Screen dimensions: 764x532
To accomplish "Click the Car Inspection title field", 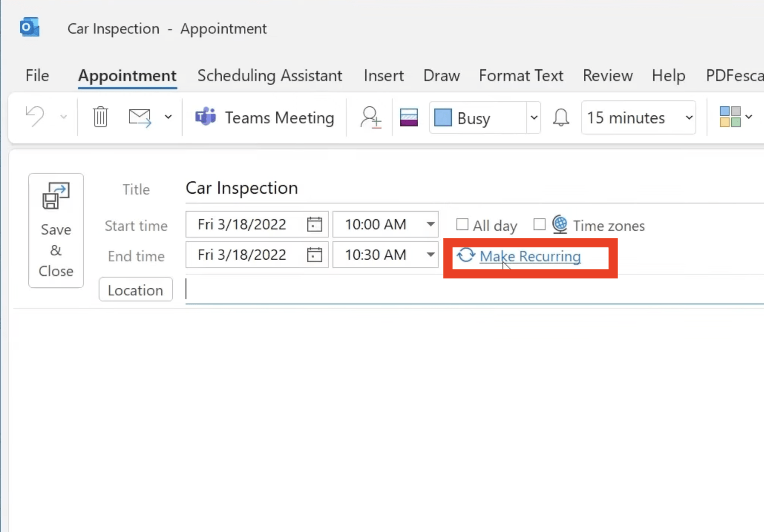I will pos(475,188).
